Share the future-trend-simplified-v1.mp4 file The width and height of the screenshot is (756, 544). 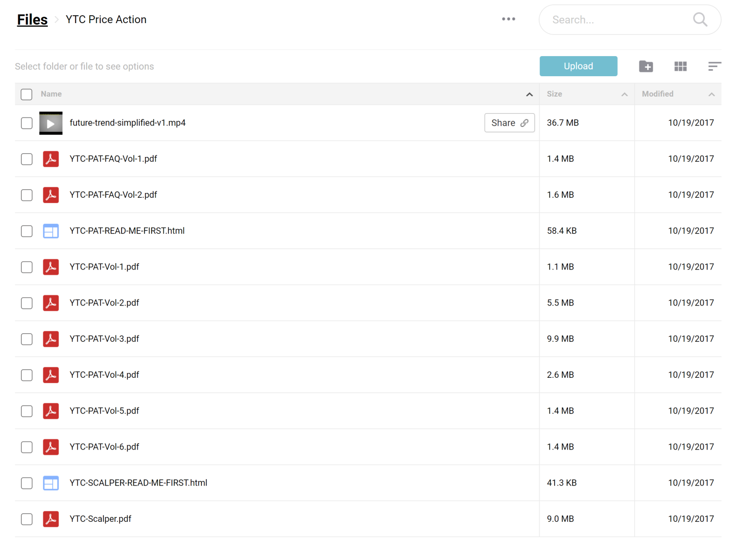point(509,123)
